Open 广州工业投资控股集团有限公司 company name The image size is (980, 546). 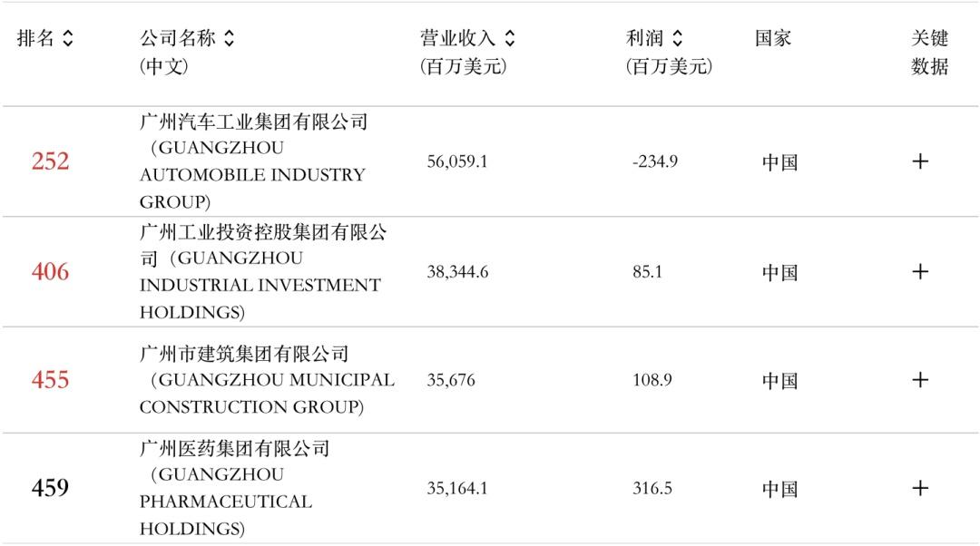(262, 233)
